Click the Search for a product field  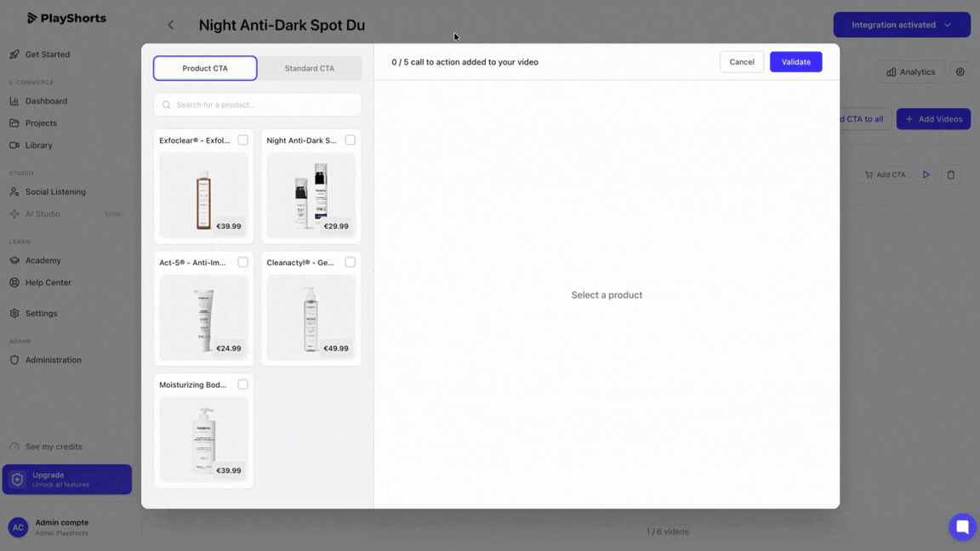[258, 105]
